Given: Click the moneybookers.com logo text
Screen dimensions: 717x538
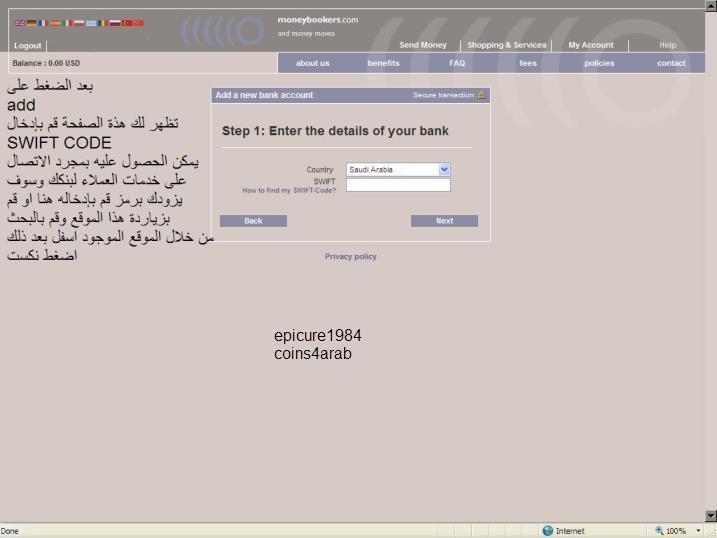Looking at the screenshot, I should [318, 20].
